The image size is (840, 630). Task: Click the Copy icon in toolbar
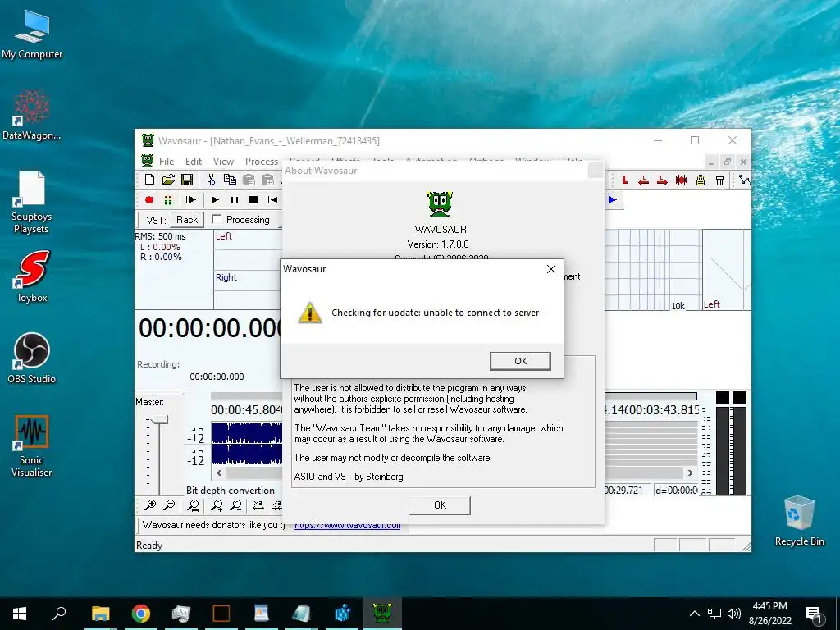(230, 180)
